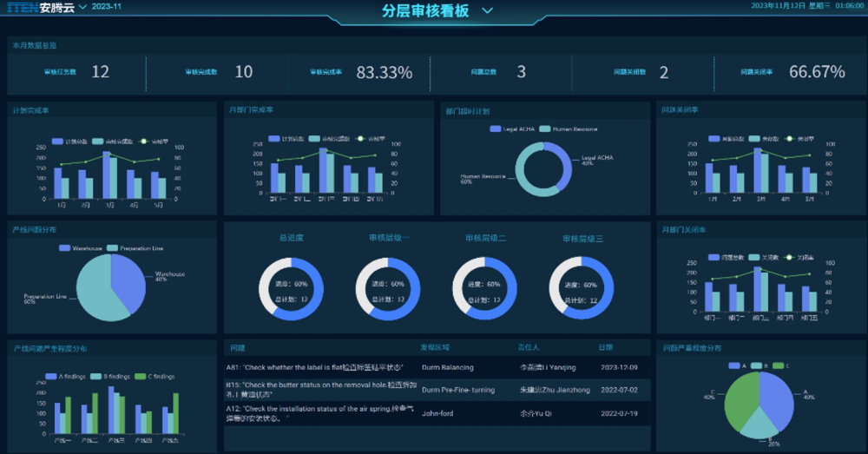868x454 pixels.
Task: Click the 2023年11月12日 date and time text
Action: (x=807, y=5)
